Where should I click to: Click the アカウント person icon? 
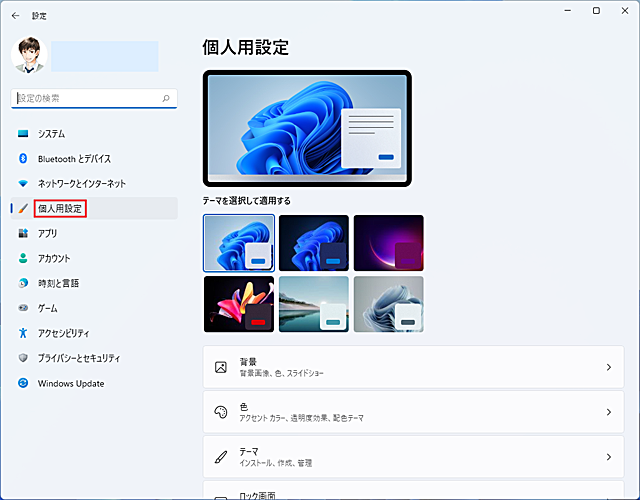coord(23,258)
